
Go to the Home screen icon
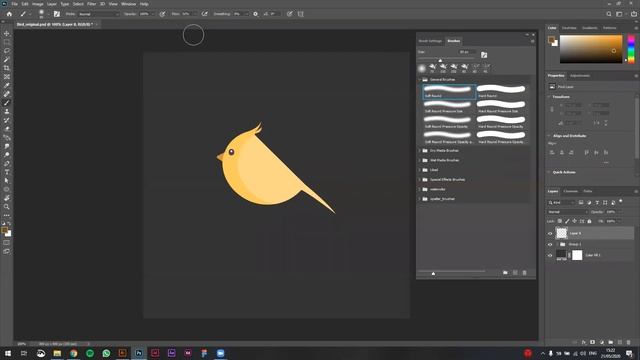(x=9, y=14)
